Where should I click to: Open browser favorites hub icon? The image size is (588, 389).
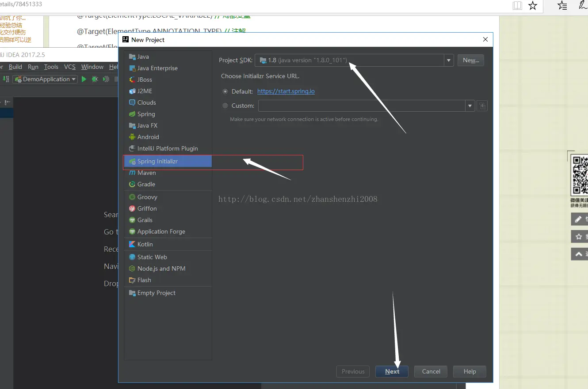tap(562, 5)
